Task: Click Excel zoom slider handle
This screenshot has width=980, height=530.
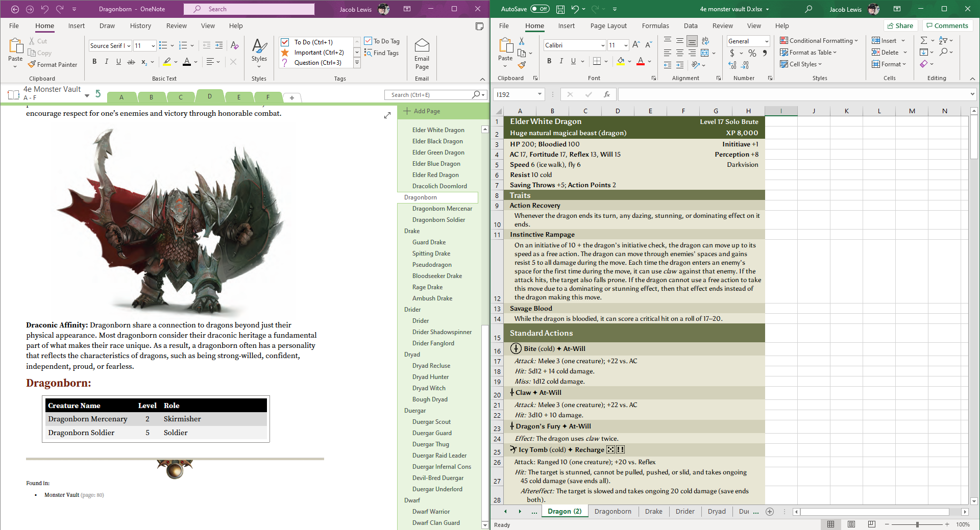Action: point(917,524)
